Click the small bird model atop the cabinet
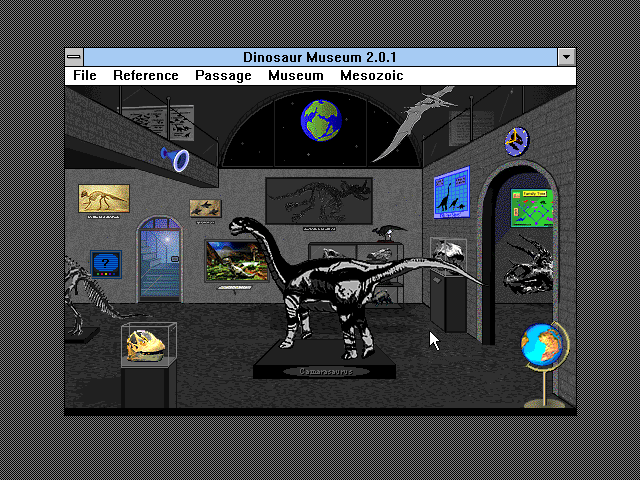640x480 pixels. (388, 233)
